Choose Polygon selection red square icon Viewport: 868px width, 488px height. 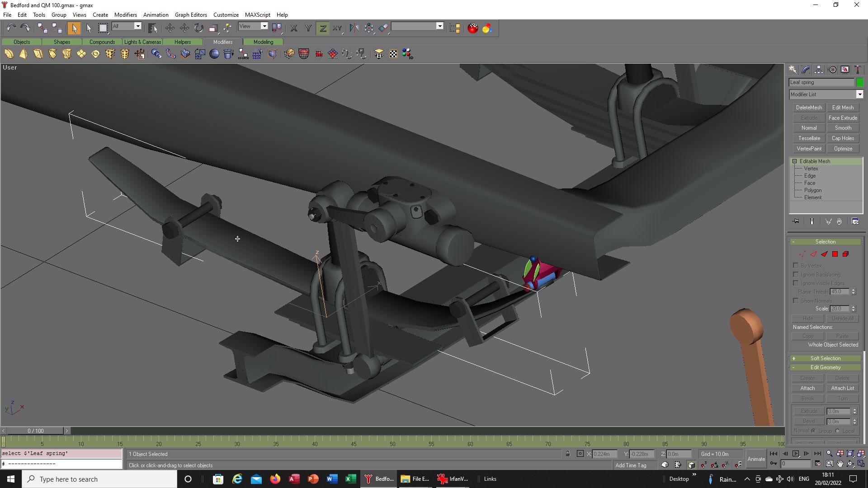835,254
